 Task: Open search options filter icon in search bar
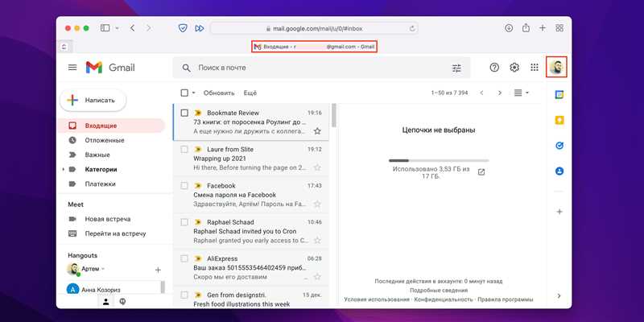pos(456,68)
